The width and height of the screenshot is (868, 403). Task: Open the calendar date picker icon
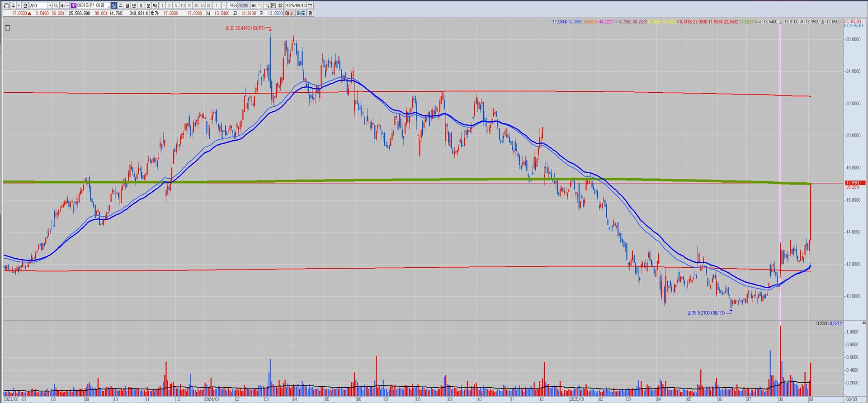tap(310, 5)
